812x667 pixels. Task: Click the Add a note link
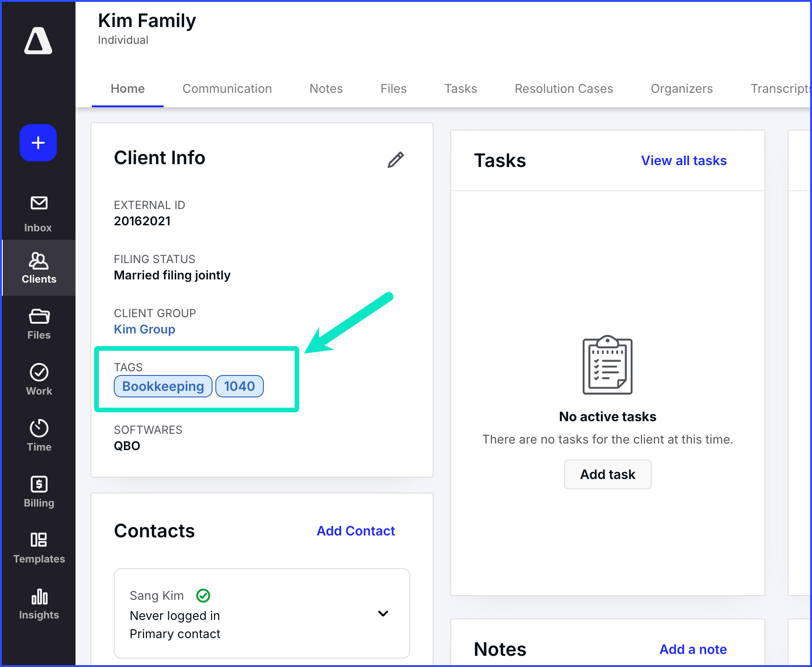pyautogui.click(x=693, y=649)
